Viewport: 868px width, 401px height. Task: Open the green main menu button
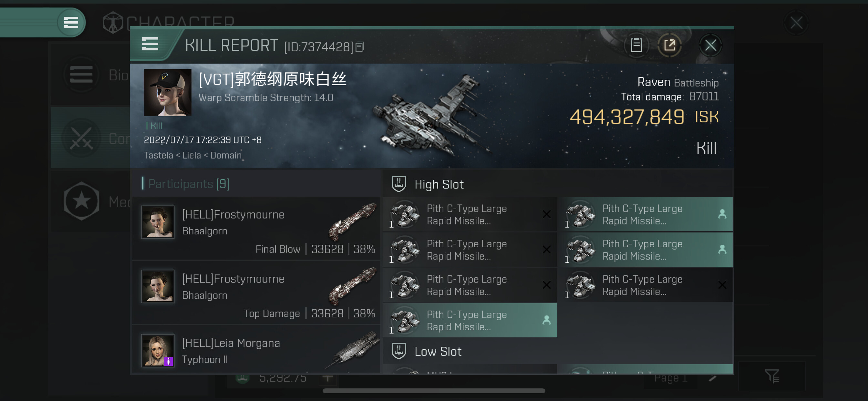pyautogui.click(x=71, y=23)
